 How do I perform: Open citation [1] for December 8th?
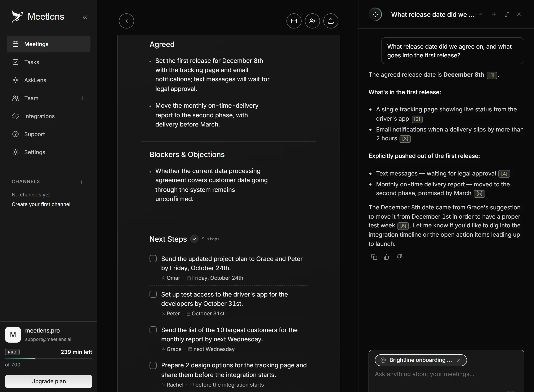pos(492,75)
